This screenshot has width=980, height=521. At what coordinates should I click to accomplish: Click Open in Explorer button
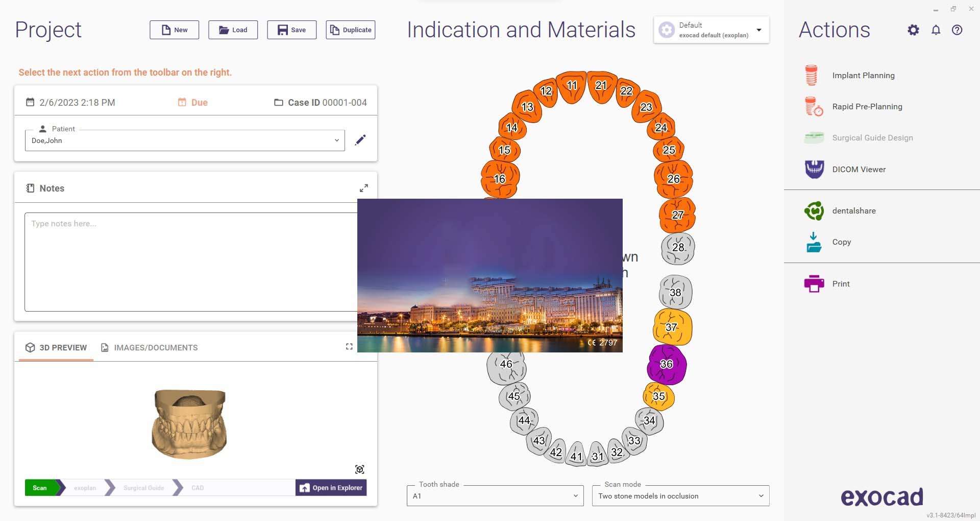[x=331, y=488]
